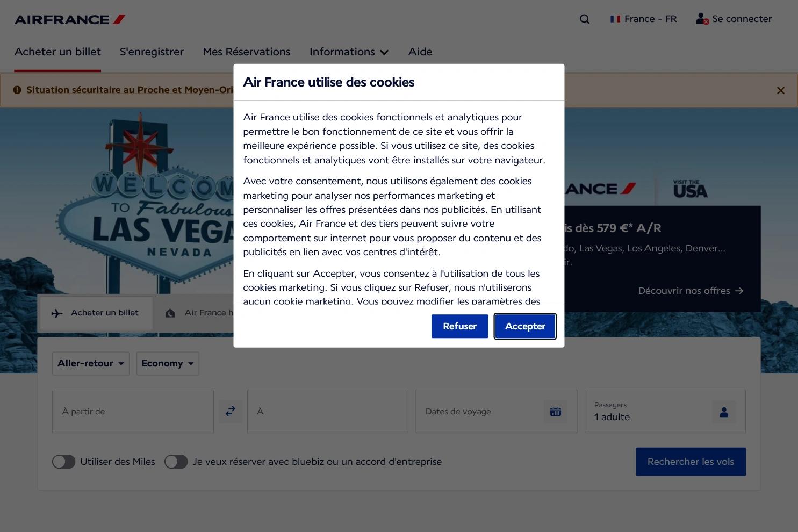Screen dimensions: 798x532
Task: Open the Situation sécuritaire au Proche et Moyen-Orient link
Action: [130, 90]
